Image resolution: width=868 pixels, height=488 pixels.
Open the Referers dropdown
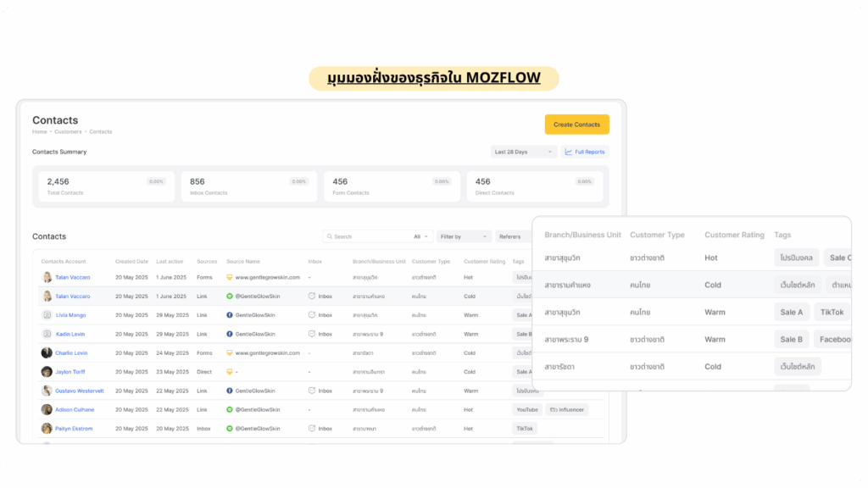514,236
